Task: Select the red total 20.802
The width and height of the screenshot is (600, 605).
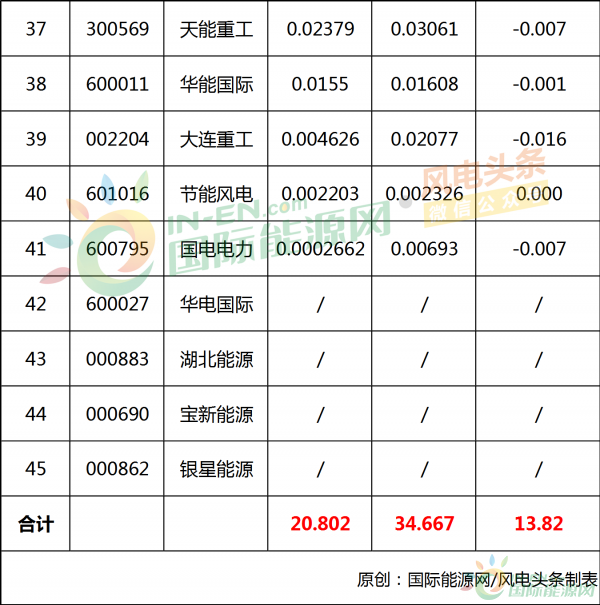Action: [x=320, y=524]
